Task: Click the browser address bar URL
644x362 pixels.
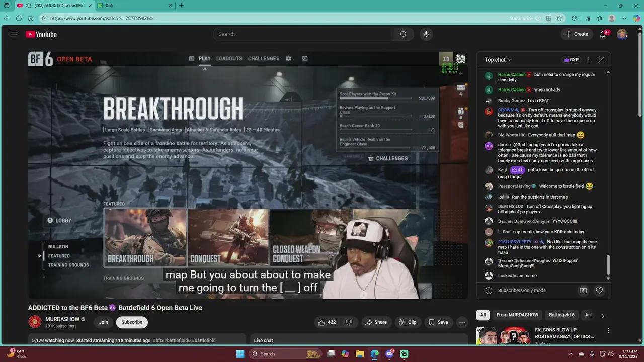Action: click(x=102, y=18)
